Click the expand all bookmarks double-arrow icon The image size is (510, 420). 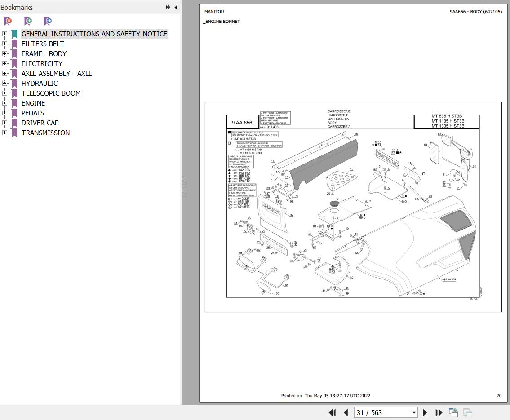click(168, 7)
